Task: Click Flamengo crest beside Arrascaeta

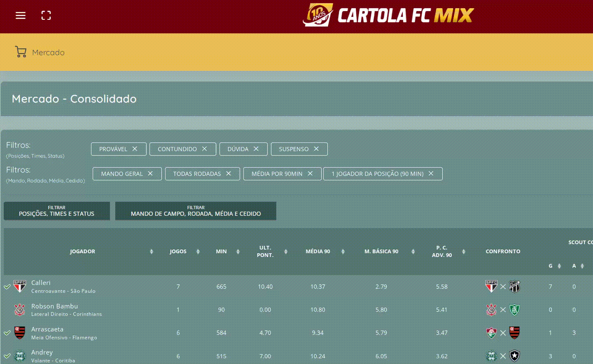Action: pyautogui.click(x=20, y=333)
